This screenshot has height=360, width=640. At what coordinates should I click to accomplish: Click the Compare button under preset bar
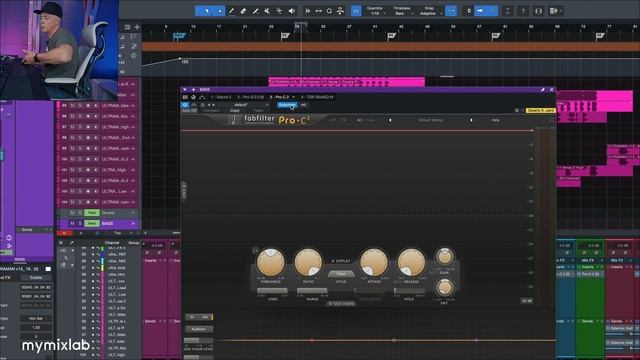(211, 111)
